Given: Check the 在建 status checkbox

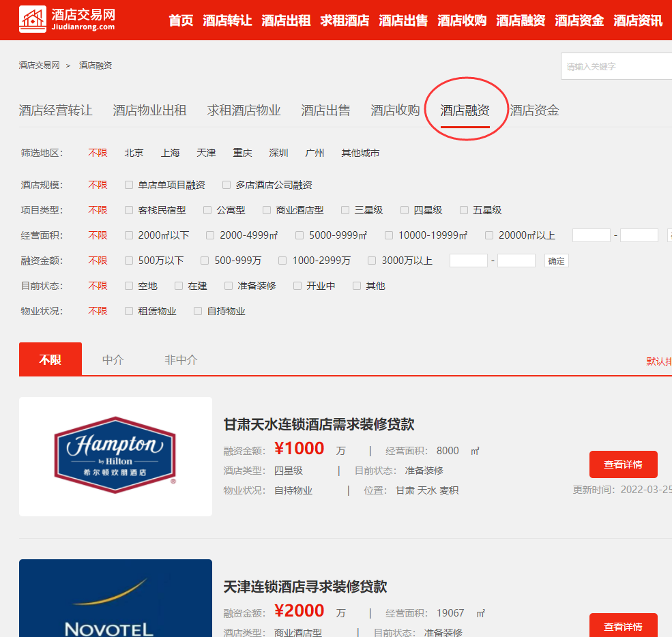Looking at the screenshot, I should coord(179,286).
